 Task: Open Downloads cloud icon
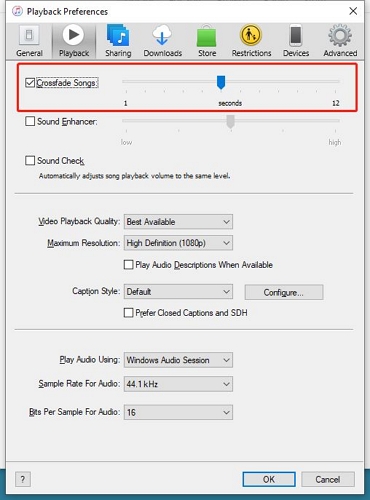[162, 35]
